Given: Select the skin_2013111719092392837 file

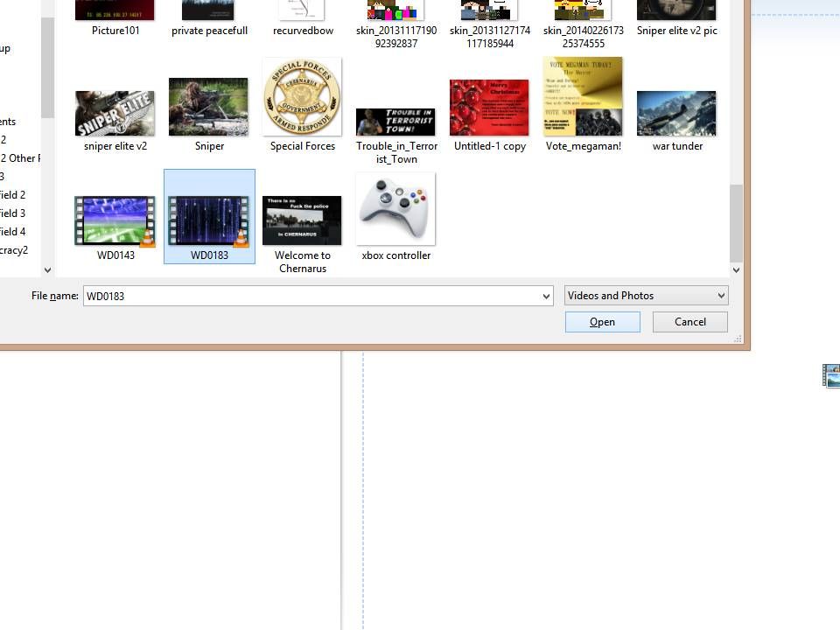Looking at the screenshot, I should pos(395,24).
